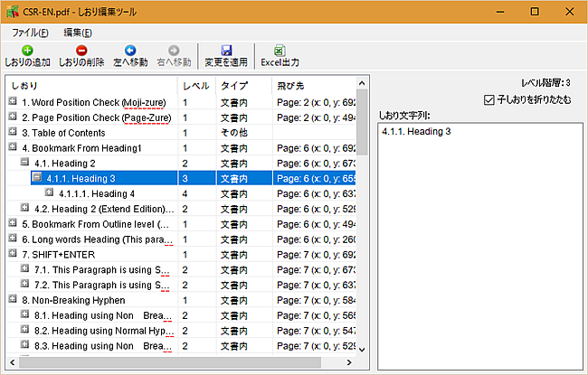Collapse the 4.1.1. Heading 3 node
Image resolution: width=588 pixels, height=375 pixels.
click(37, 179)
